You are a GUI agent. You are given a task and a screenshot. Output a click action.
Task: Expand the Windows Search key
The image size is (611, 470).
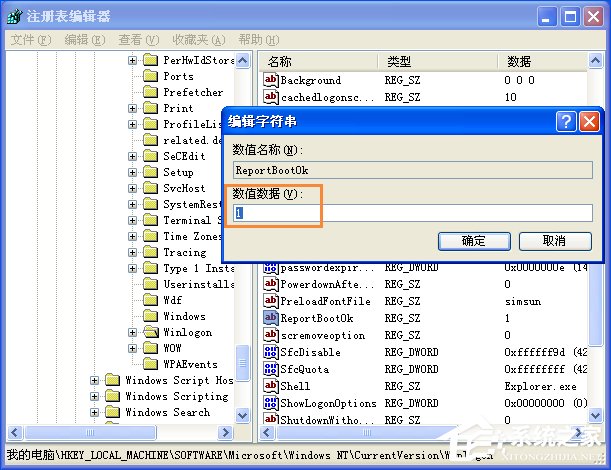point(94,412)
